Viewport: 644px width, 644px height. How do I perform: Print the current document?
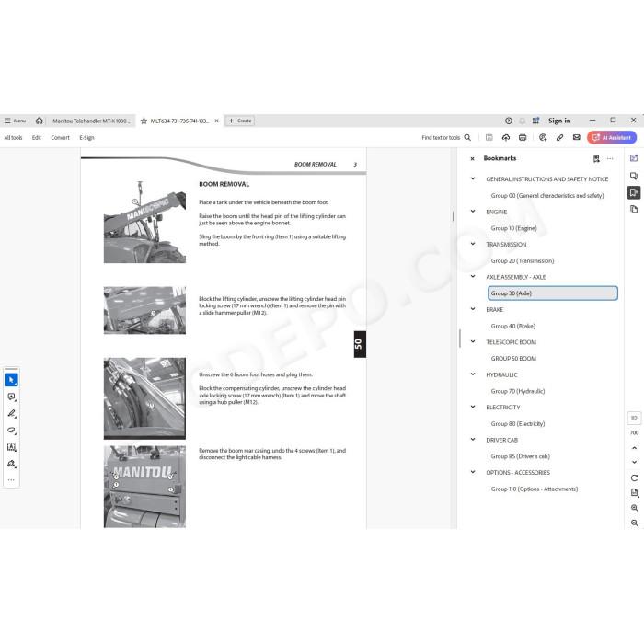(523, 138)
